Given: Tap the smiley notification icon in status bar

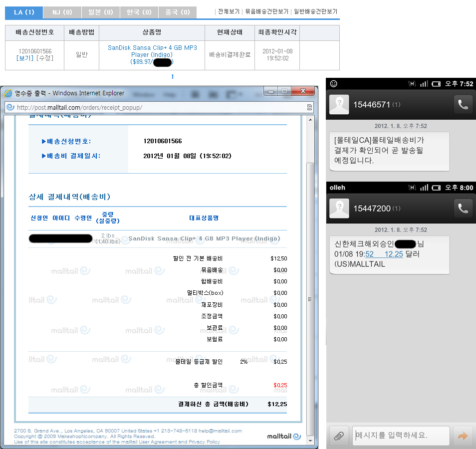Looking at the screenshot, I should click(x=334, y=84).
